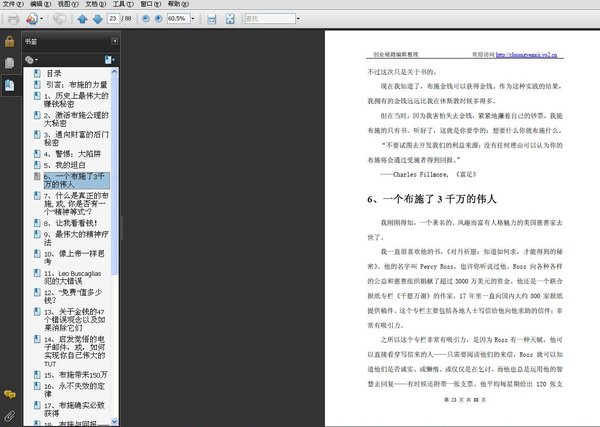Open the pages thumbnail panel icon
This screenshot has width=600, height=427.
point(9,63)
